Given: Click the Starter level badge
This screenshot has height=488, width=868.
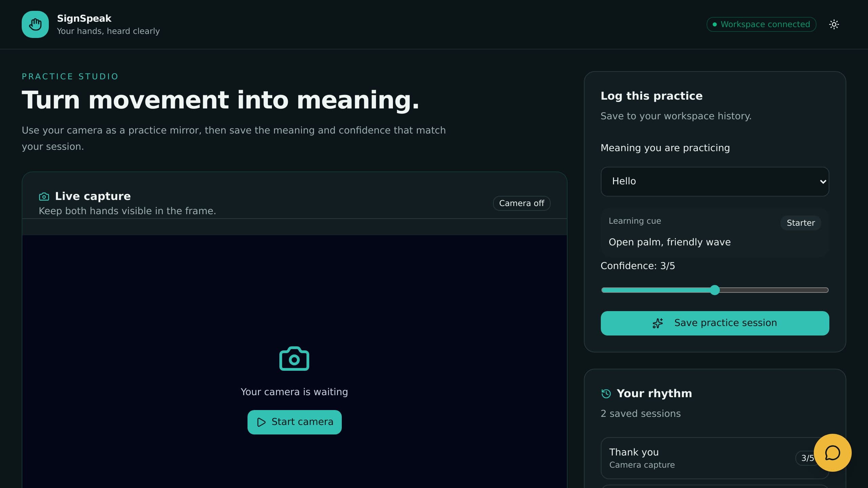Looking at the screenshot, I should coord(801,223).
